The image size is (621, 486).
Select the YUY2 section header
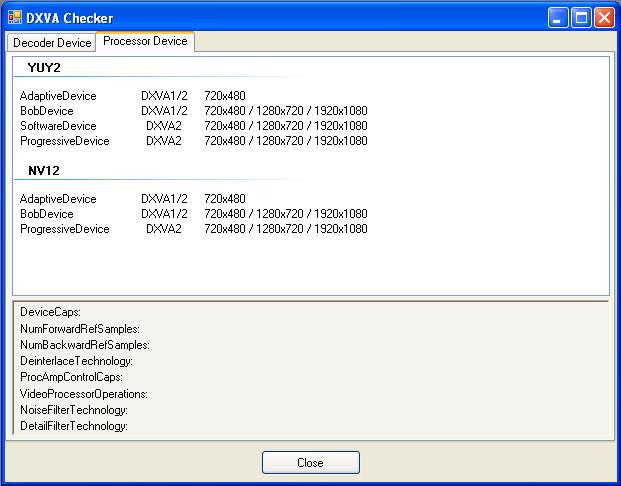pyautogui.click(x=44, y=68)
